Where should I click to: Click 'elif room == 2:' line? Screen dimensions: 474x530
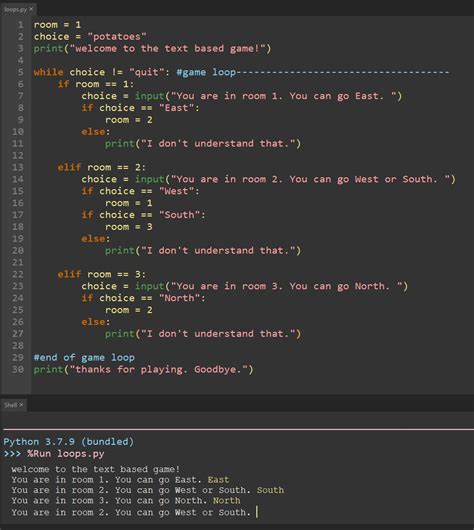102,168
